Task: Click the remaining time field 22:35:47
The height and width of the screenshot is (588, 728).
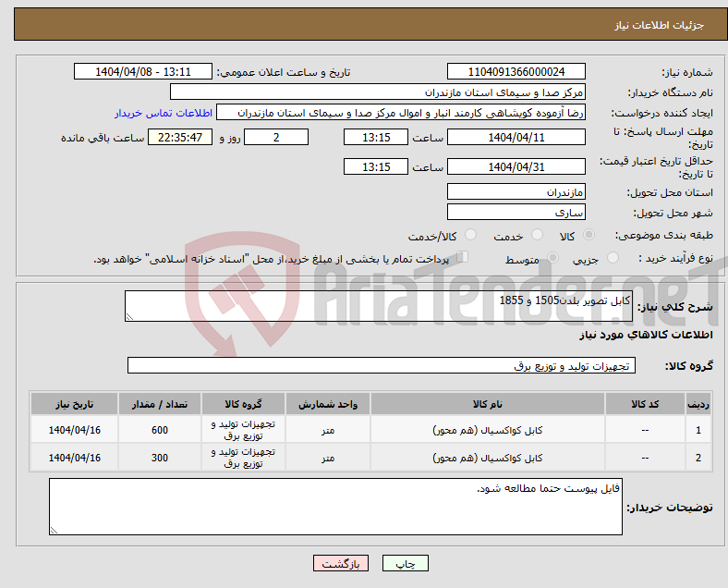Action: coord(180,138)
